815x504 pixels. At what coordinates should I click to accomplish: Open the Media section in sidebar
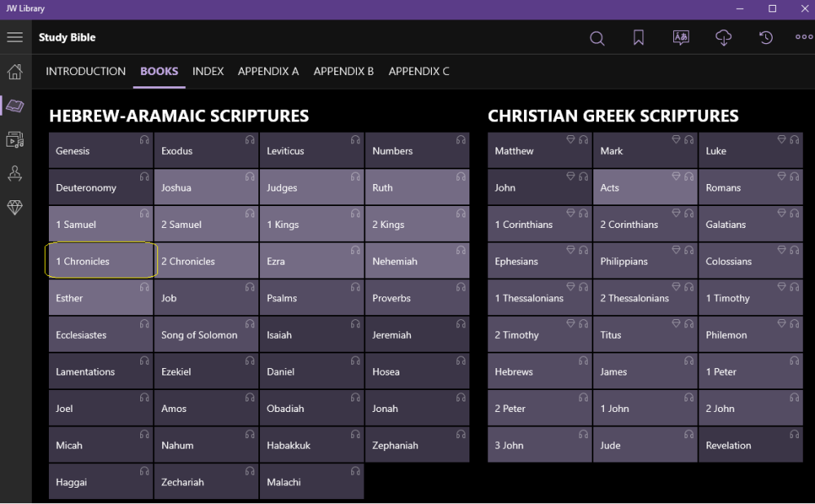[x=15, y=139]
